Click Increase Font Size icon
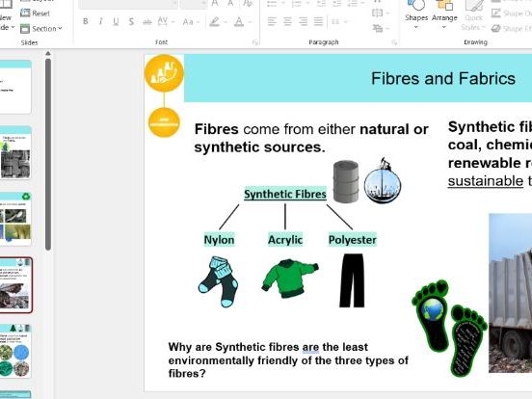 tap(215, 3)
